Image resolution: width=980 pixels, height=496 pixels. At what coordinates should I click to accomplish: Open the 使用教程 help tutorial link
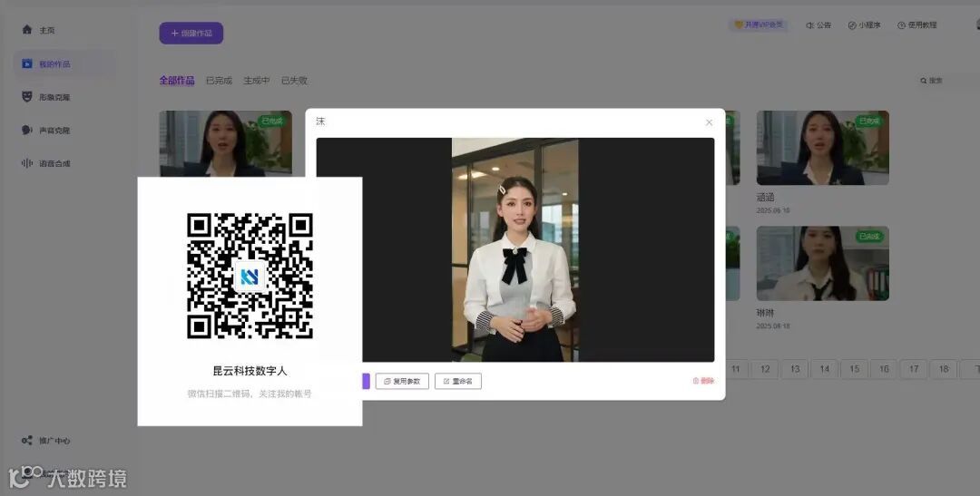point(916,25)
